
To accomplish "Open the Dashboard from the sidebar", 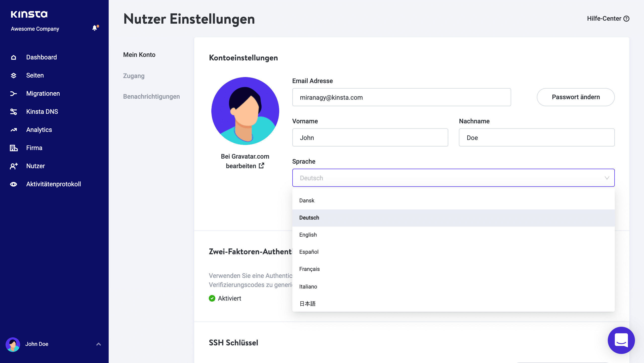I will pyautogui.click(x=13, y=57).
